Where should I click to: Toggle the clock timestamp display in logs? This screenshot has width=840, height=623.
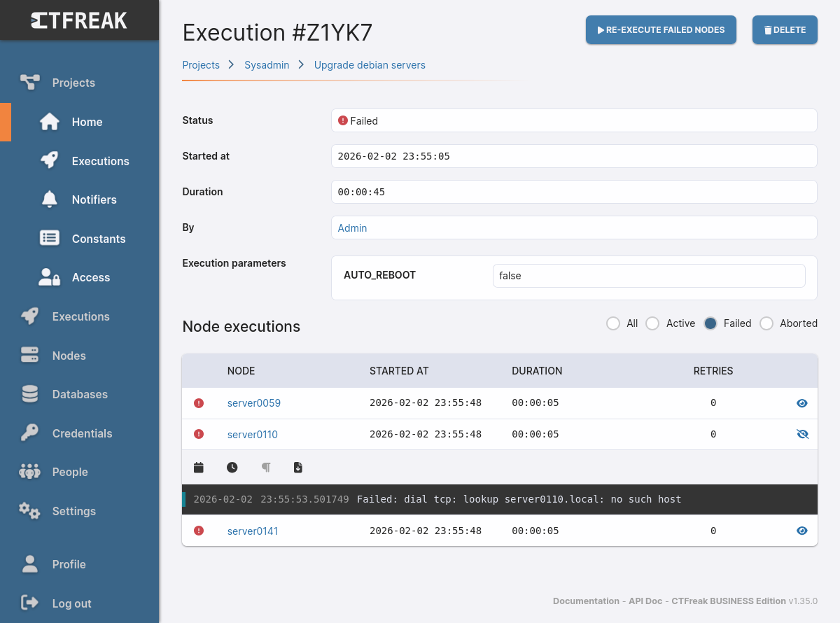point(232,467)
